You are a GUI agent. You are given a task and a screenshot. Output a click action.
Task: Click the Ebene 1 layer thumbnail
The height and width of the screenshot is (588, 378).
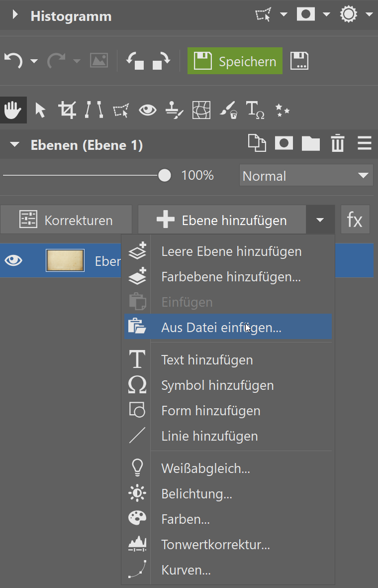click(x=65, y=260)
